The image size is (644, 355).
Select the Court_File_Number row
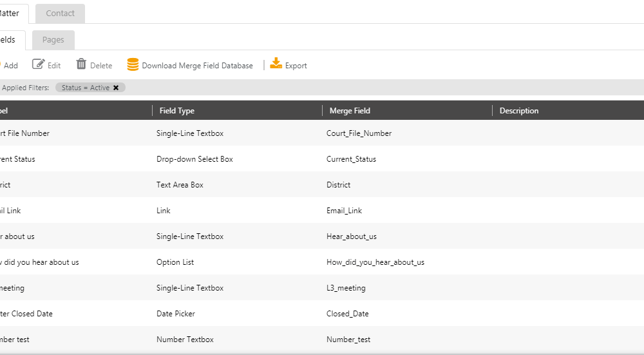(x=359, y=133)
